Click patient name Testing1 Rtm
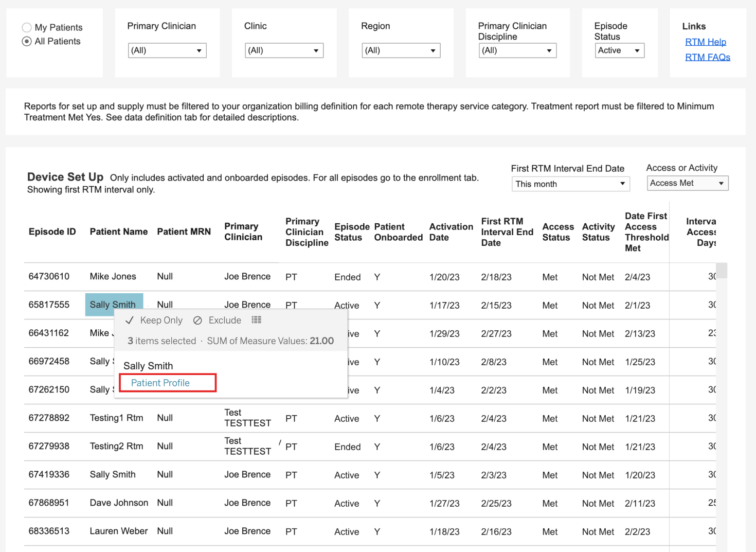This screenshot has width=756, height=552. 117,418
